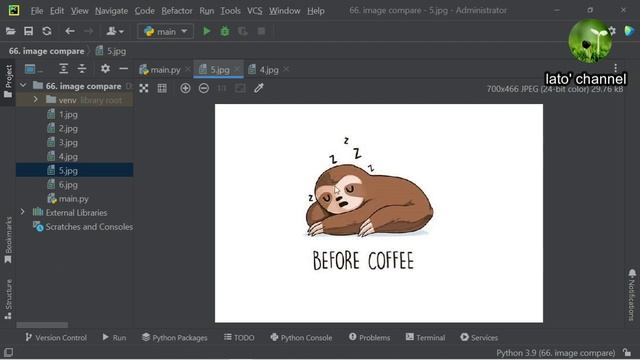The width and height of the screenshot is (640, 360).
Task: Open the Run menu
Action: 207,11
